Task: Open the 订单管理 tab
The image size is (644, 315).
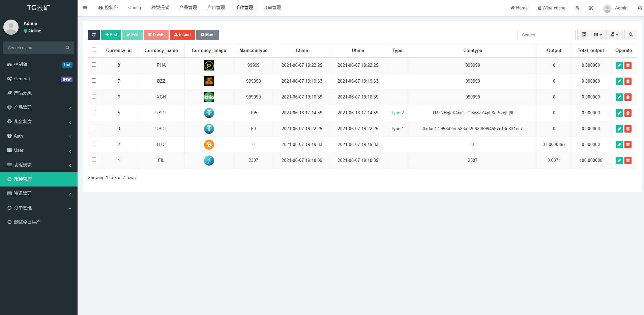Action: click(271, 7)
